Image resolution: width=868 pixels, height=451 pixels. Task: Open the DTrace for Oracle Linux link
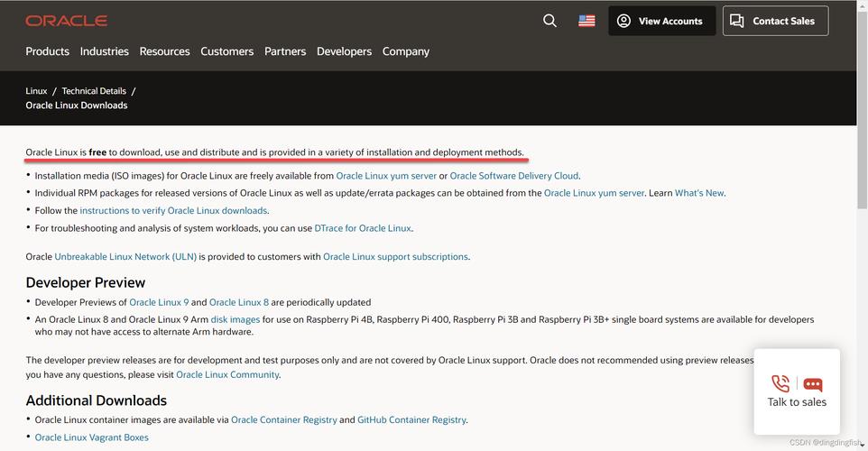pyautogui.click(x=363, y=228)
